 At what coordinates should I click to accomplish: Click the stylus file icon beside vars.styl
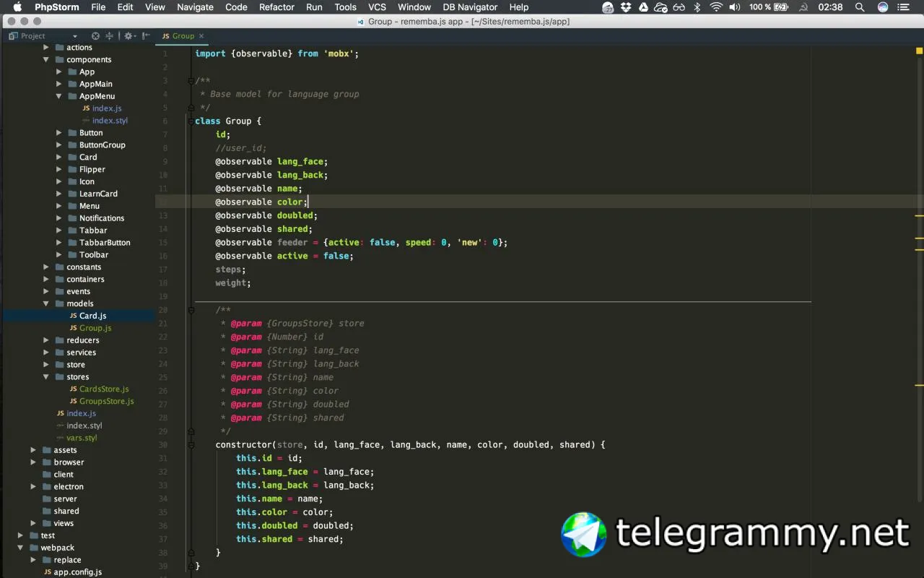click(x=61, y=438)
